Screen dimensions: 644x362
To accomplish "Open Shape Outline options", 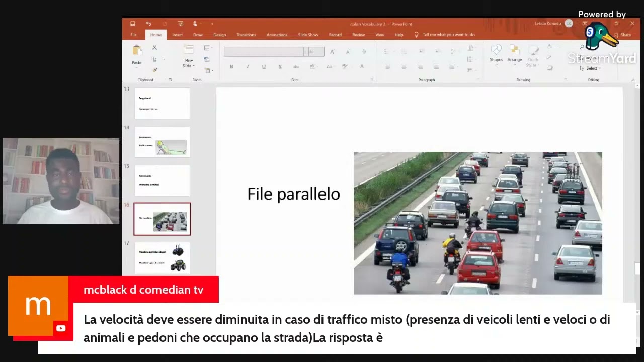I will [x=549, y=57].
